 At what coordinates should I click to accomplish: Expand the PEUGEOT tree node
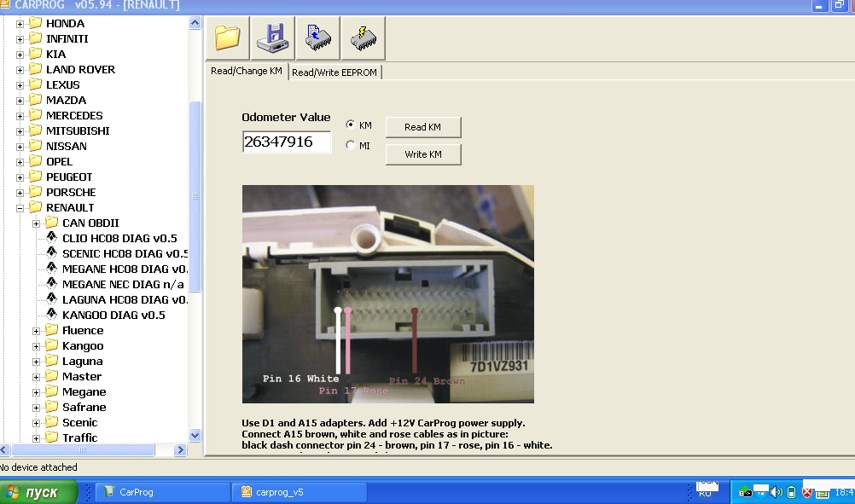pos(20,177)
